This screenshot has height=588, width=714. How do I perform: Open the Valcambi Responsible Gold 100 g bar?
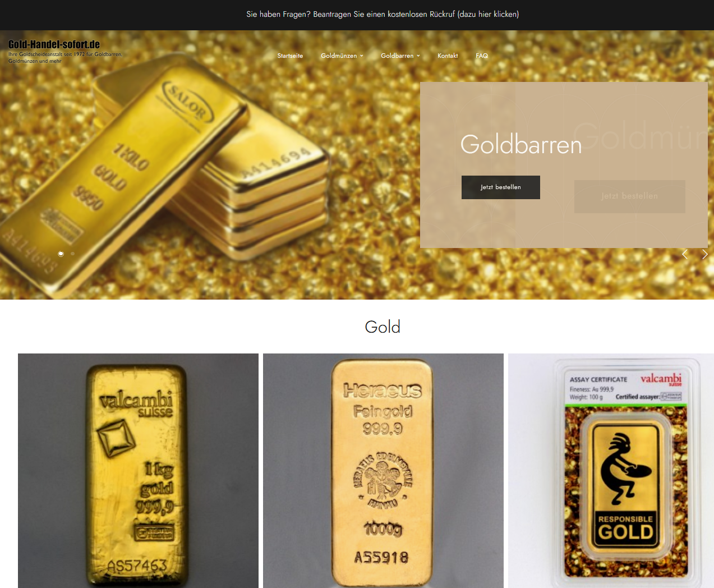pyautogui.click(x=611, y=471)
